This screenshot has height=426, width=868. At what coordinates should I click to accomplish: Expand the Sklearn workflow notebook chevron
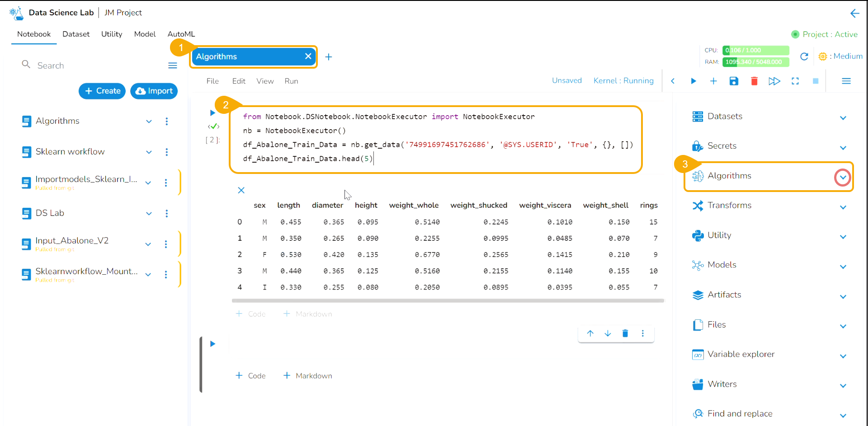coord(149,152)
